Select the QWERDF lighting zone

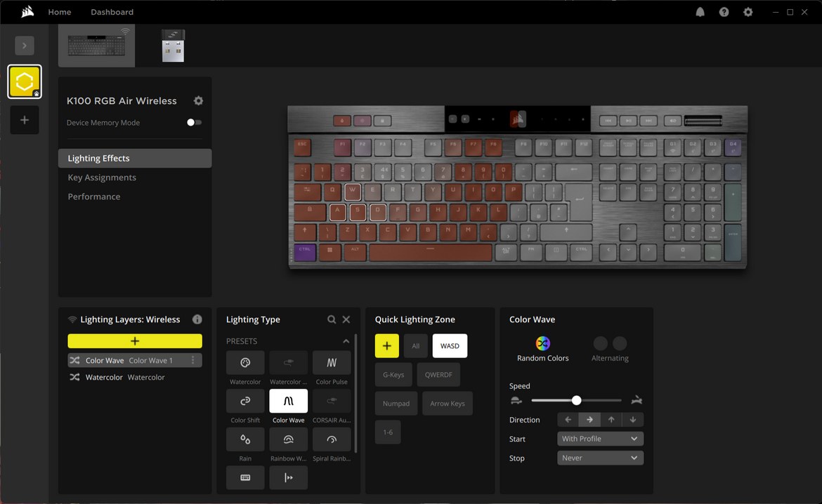pyautogui.click(x=439, y=375)
